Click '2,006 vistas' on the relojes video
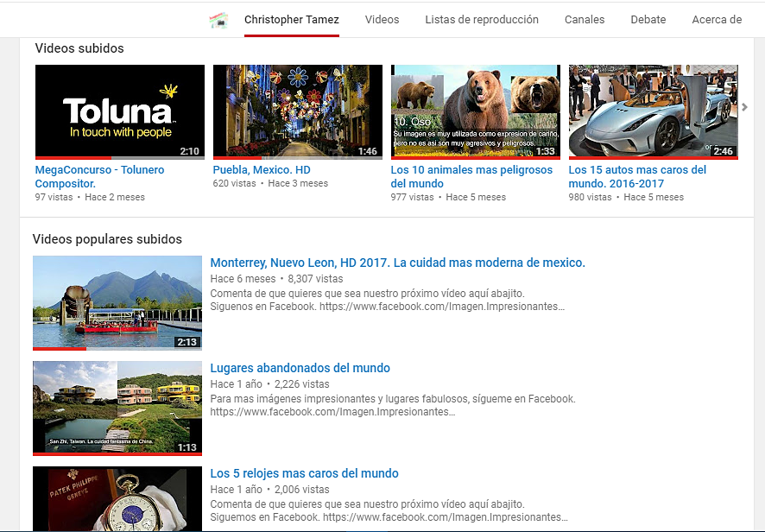The width and height of the screenshot is (765, 532). click(302, 490)
